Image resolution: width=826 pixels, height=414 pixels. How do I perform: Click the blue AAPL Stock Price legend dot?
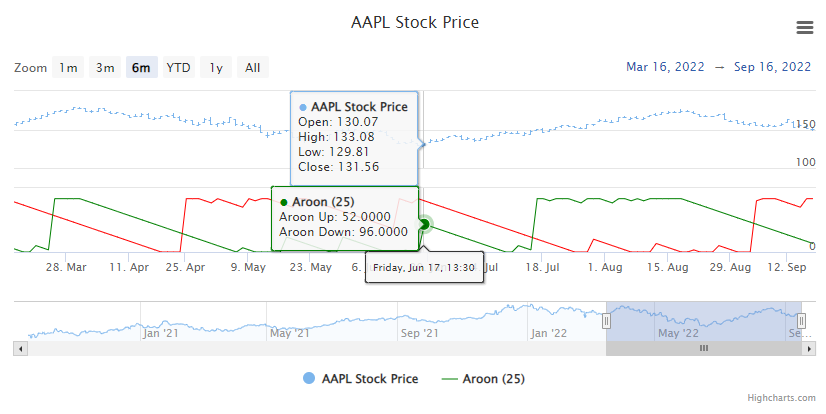click(x=308, y=379)
